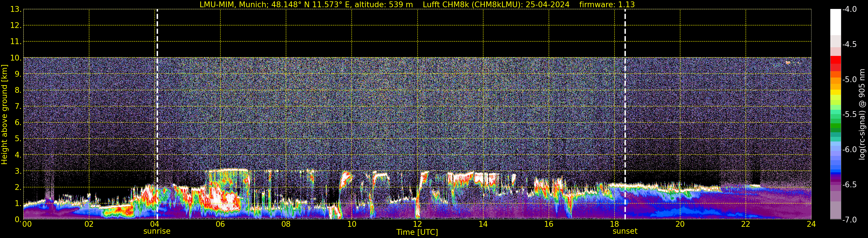This screenshot has height=238, width=868.
Task: Click the height axis tick "11."
Action: point(16,42)
